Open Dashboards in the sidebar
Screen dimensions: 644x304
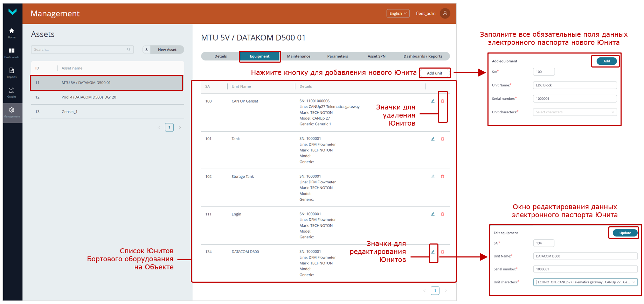(12, 53)
